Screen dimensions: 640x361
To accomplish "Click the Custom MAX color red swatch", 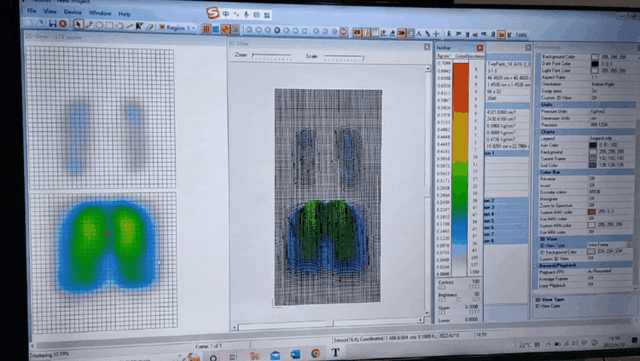I will point(591,212).
